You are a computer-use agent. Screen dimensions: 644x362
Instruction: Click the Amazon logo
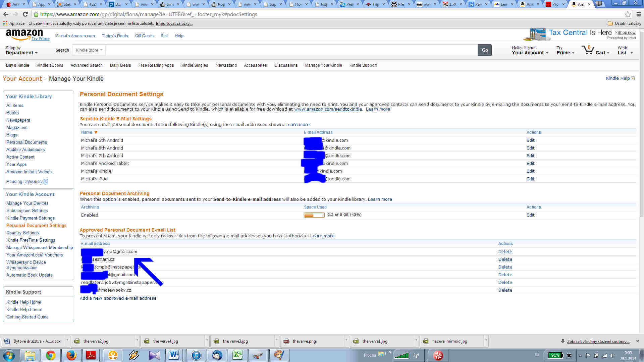coord(24,34)
